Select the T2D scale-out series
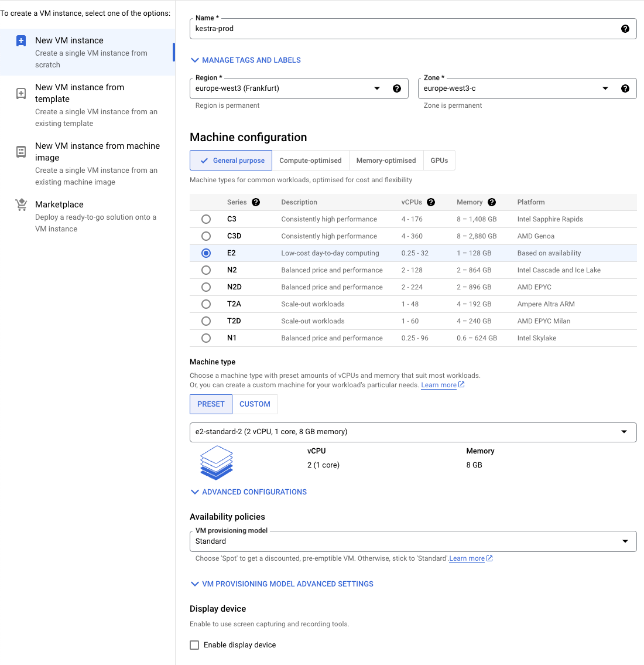Image resolution: width=644 pixels, height=665 pixels. tap(205, 320)
